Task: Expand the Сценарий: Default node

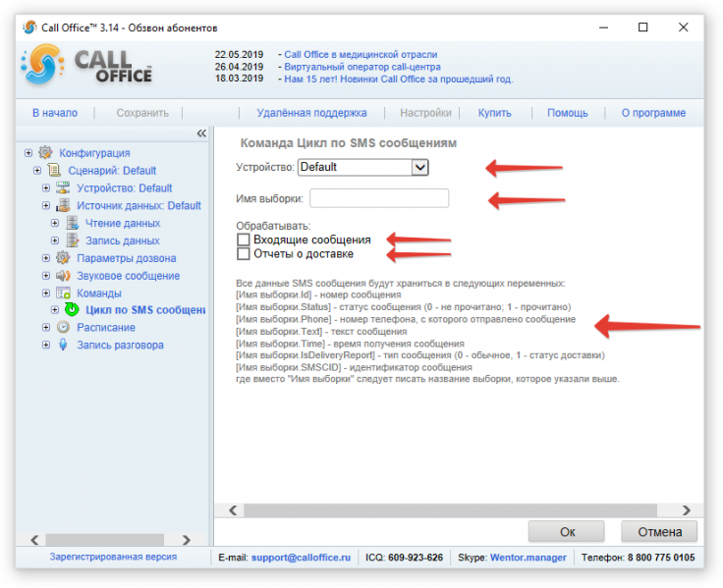Action: [x=37, y=171]
